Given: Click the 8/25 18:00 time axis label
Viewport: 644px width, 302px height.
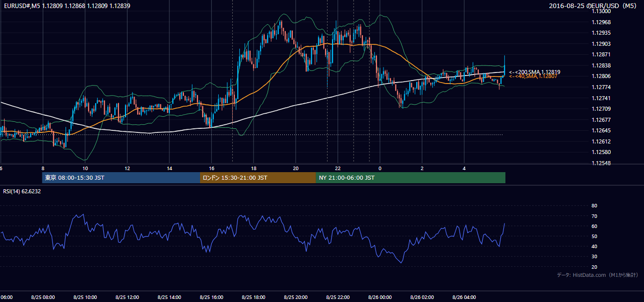Looking at the screenshot, I should [x=253, y=297].
